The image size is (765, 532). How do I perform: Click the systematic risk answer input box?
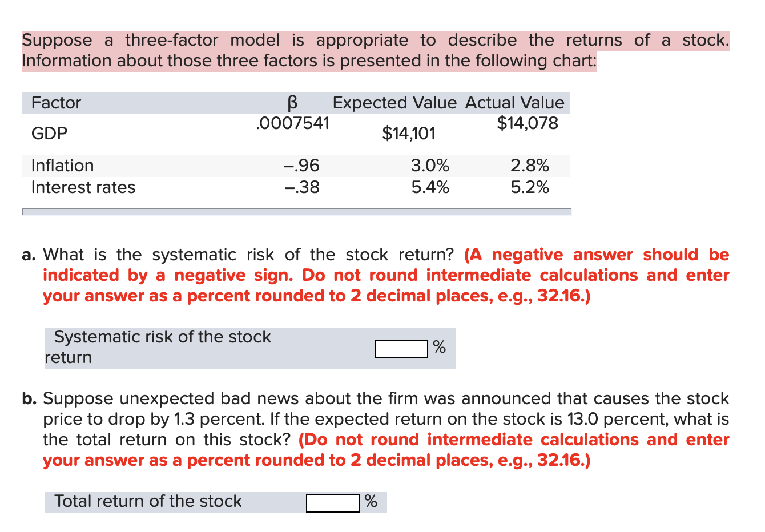point(400,348)
